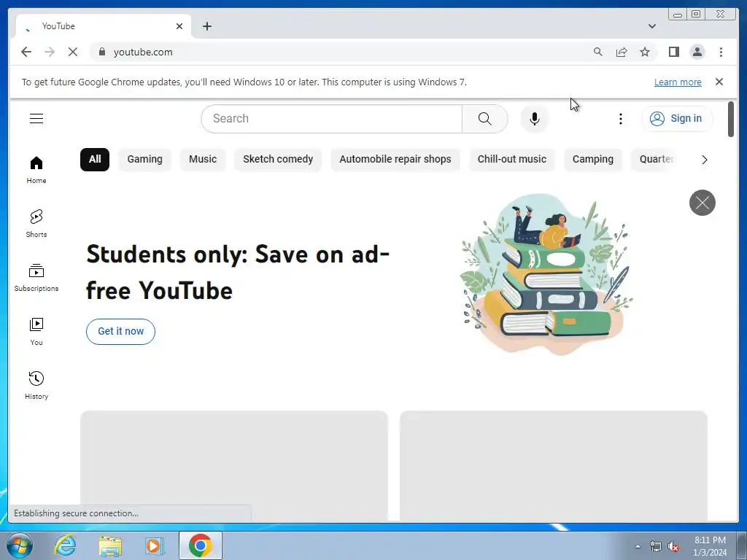Focus the YouTube search field
Image resolution: width=747 pixels, height=560 pixels.
332,119
